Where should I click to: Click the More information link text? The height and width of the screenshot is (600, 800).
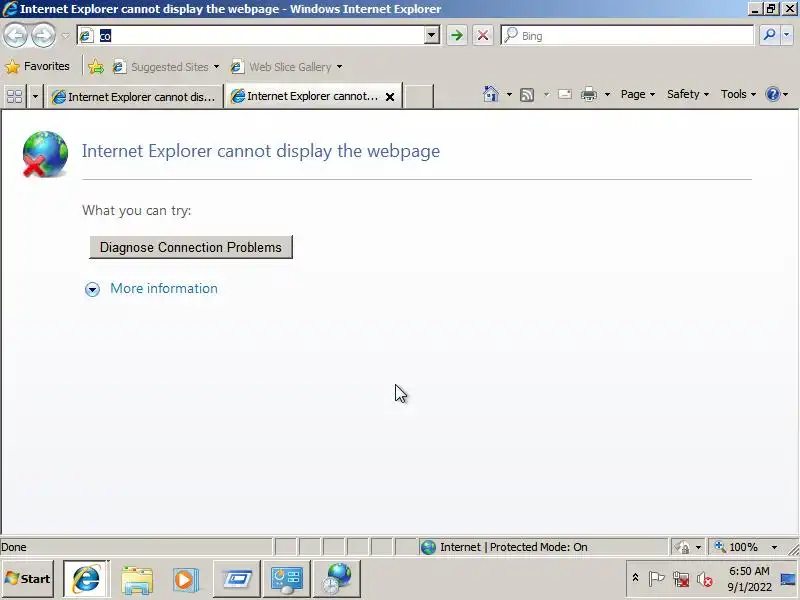pyautogui.click(x=164, y=288)
